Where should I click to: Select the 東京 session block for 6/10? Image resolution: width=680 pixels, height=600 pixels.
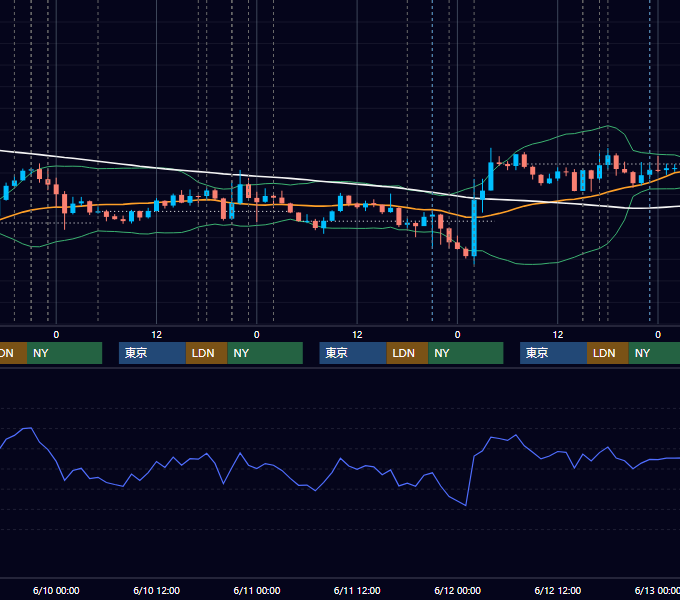point(152,353)
